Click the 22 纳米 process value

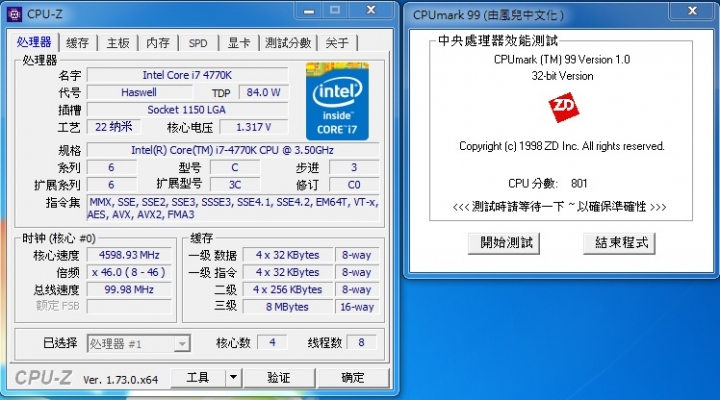click(114, 127)
